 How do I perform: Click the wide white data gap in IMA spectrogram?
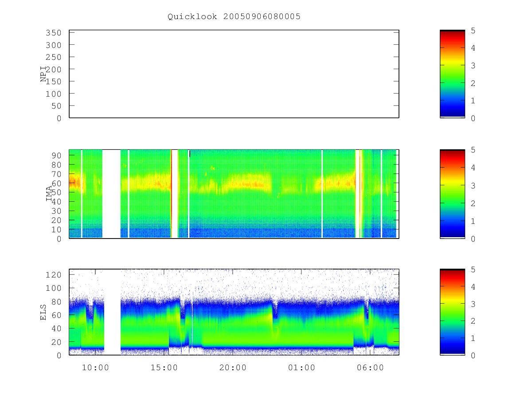click(x=111, y=194)
